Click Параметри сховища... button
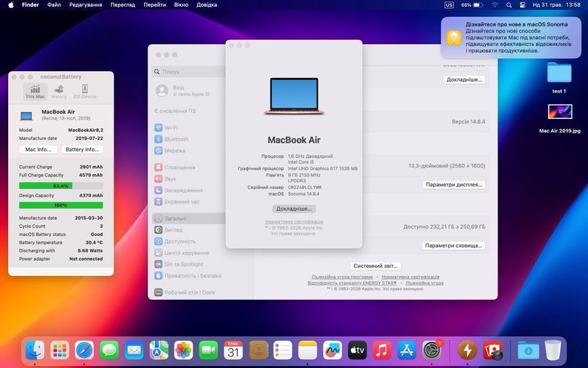 454,246
